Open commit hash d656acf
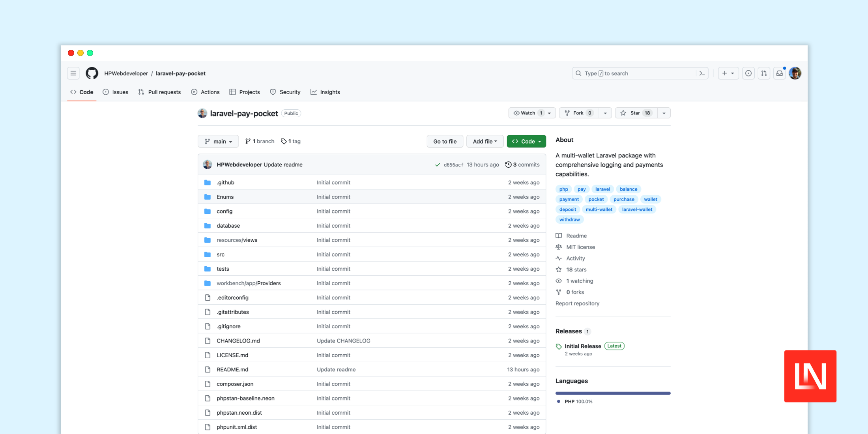The image size is (868, 434). (x=453, y=165)
